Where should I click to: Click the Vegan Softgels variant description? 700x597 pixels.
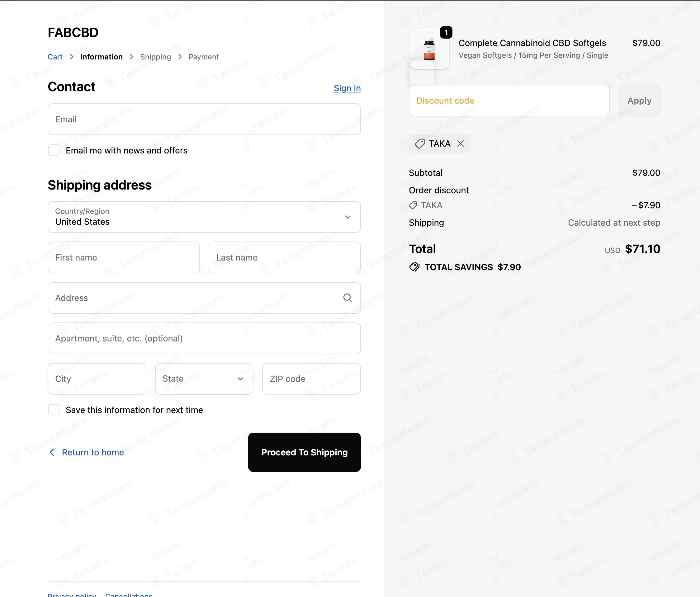point(533,55)
